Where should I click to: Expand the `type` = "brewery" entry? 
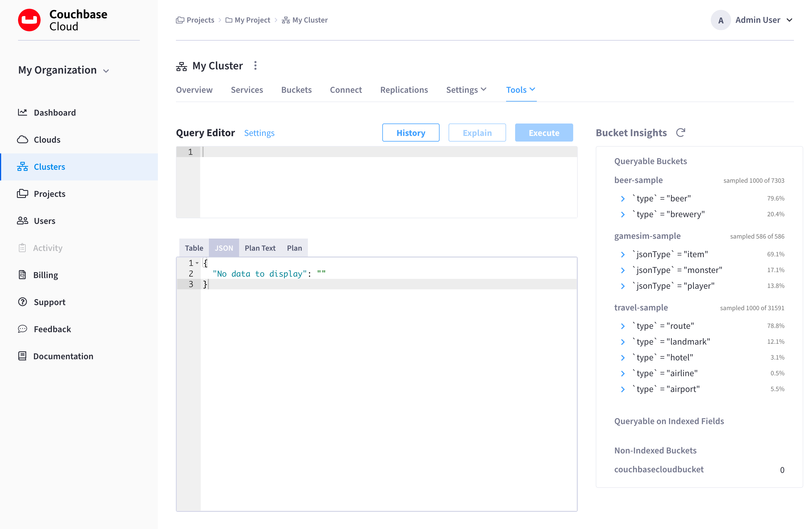tap(623, 214)
